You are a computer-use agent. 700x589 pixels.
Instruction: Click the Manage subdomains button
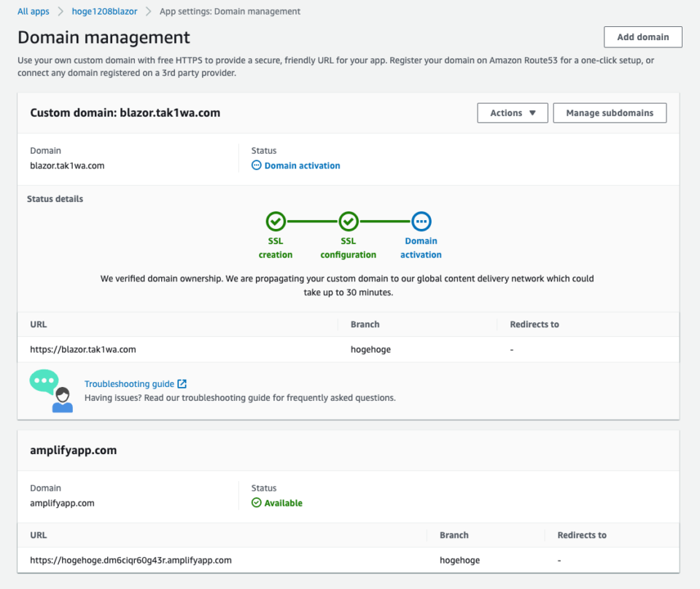(610, 113)
